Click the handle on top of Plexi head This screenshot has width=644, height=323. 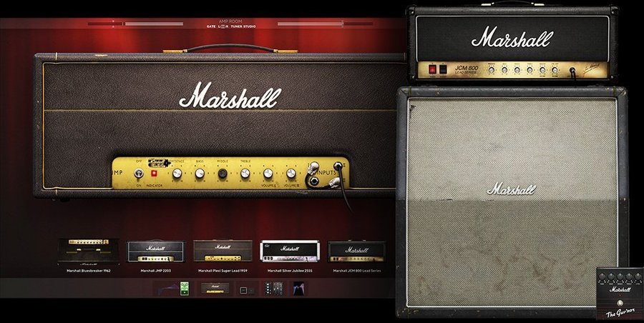point(230,48)
